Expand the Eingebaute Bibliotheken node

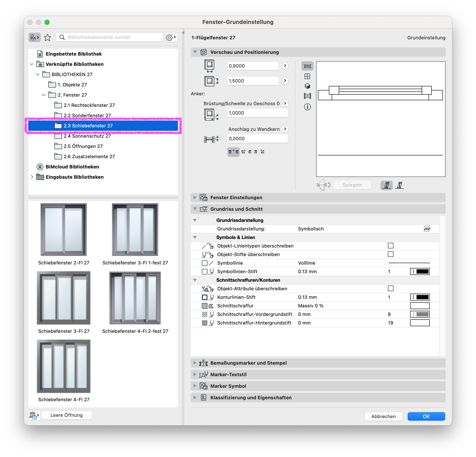point(32,177)
